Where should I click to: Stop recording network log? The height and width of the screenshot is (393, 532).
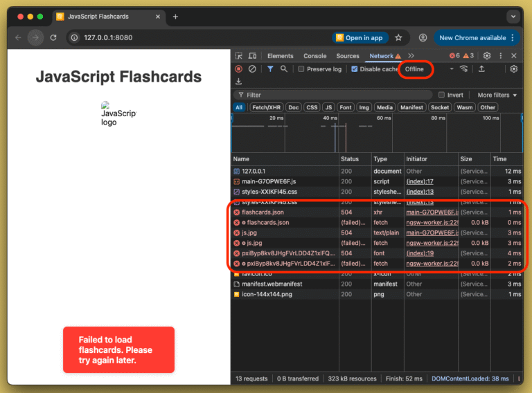[x=239, y=69]
